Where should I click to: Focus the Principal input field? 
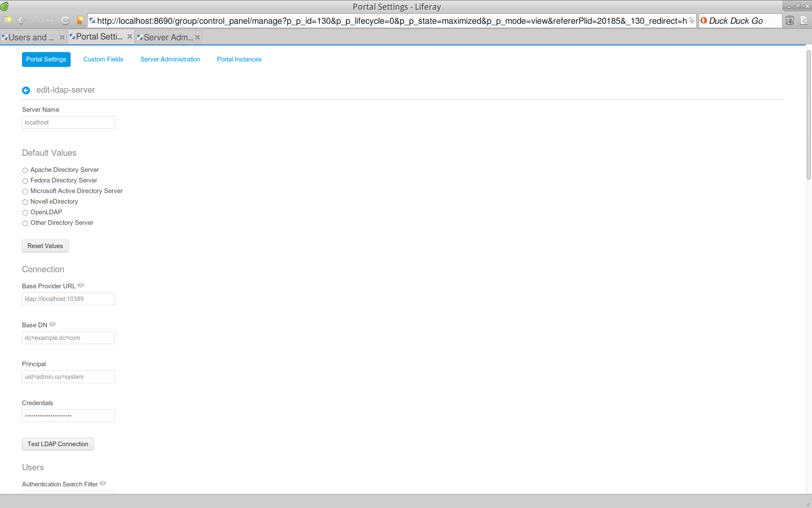pos(69,377)
